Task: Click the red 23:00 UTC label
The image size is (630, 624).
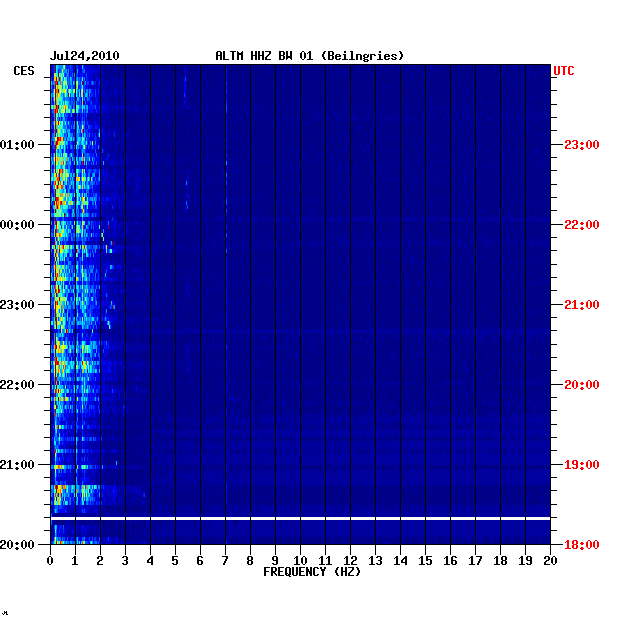Action: [x=582, y=145]
